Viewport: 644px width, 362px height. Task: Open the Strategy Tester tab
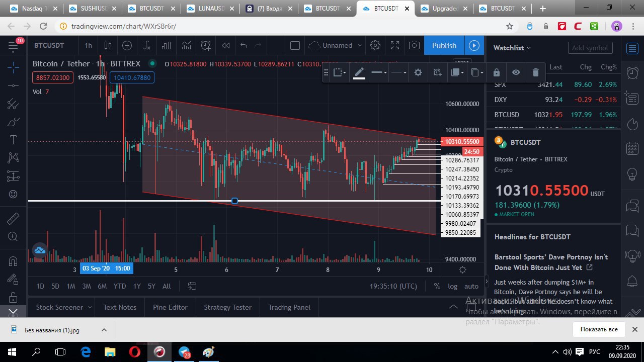pyautogui.click(x=227, y=307)
